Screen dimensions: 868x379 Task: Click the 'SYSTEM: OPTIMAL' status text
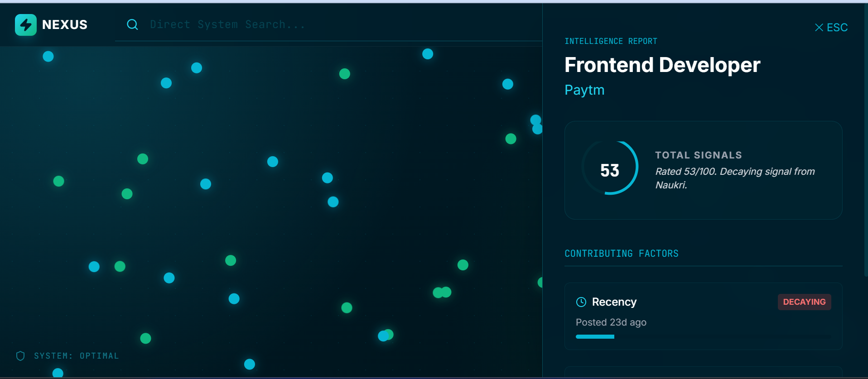coord(77,356)
